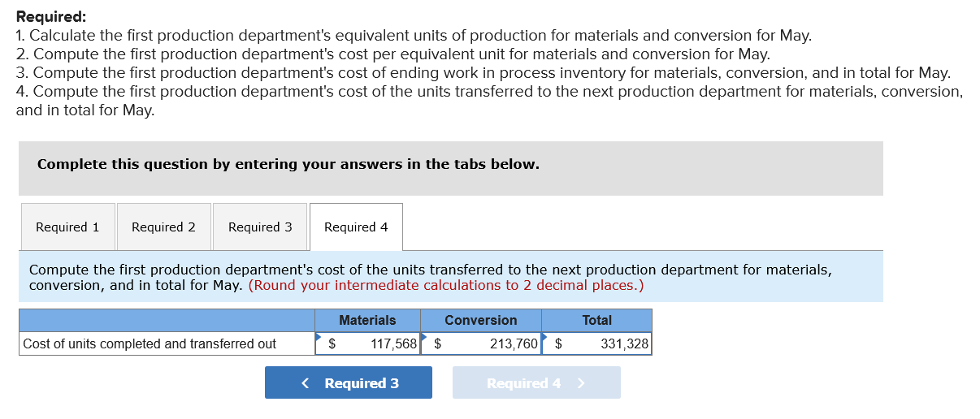Click the blue triangle marker on Conversion cell
Image resolution: width=980 pixels, height=419 pixels.
(423, 336)
